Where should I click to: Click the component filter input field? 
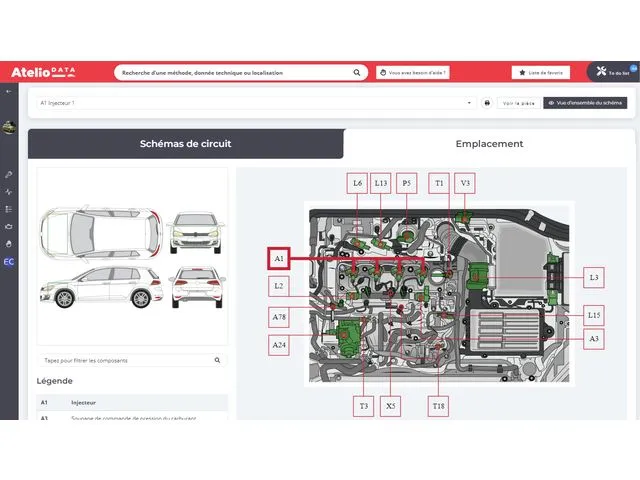tap(126, 360)
